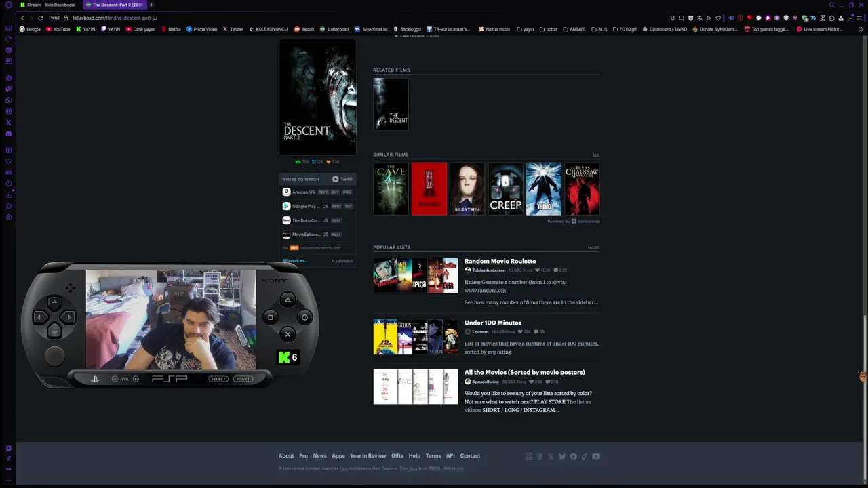This screenshot has height=488, width=868.
Task: Open Threads icon in Letterboxd footer
Action: coord(540,456)
